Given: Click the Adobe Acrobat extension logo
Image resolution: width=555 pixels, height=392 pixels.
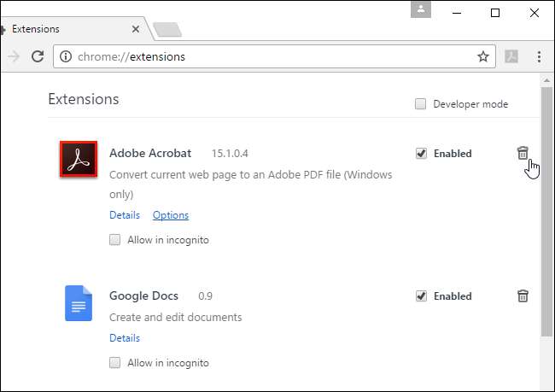Looking at the screenshot, I should [x=79, y=160].
